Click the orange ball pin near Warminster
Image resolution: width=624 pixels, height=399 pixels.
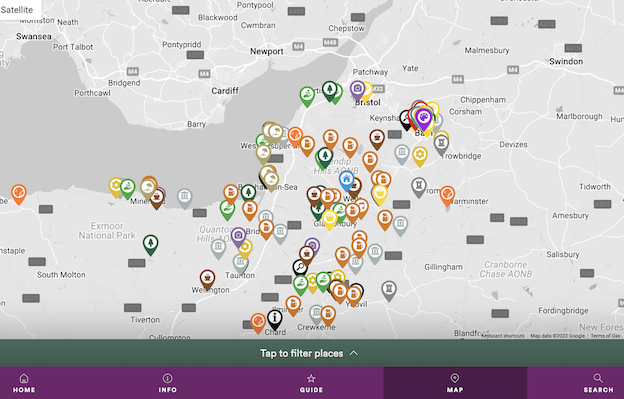(x=447, y=196)
